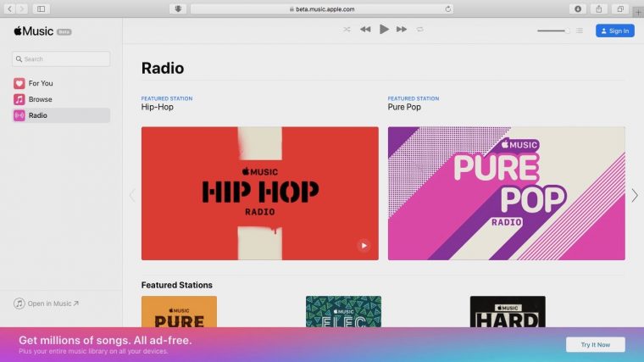Show next featured stations with right chevron
644x362 pixels.
635,195
